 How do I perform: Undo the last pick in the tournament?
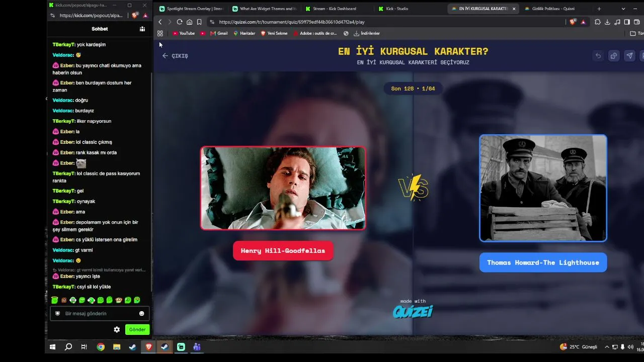598,56
